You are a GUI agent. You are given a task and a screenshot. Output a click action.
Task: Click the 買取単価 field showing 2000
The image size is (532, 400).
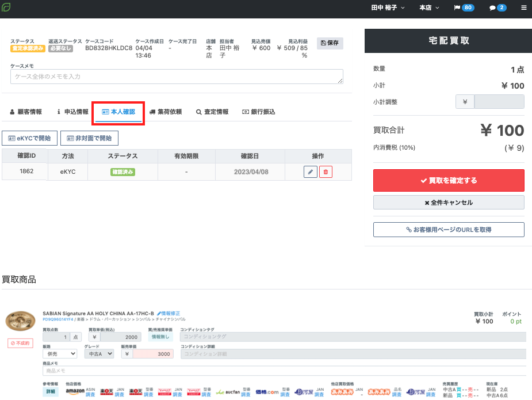[x=120, y=337]
